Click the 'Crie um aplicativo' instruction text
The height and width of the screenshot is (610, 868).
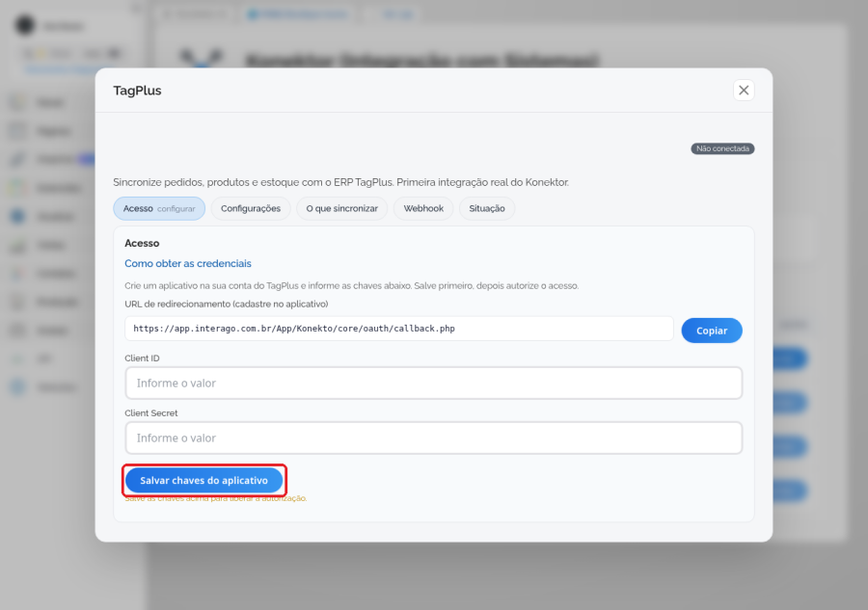[x=351, y=286]
